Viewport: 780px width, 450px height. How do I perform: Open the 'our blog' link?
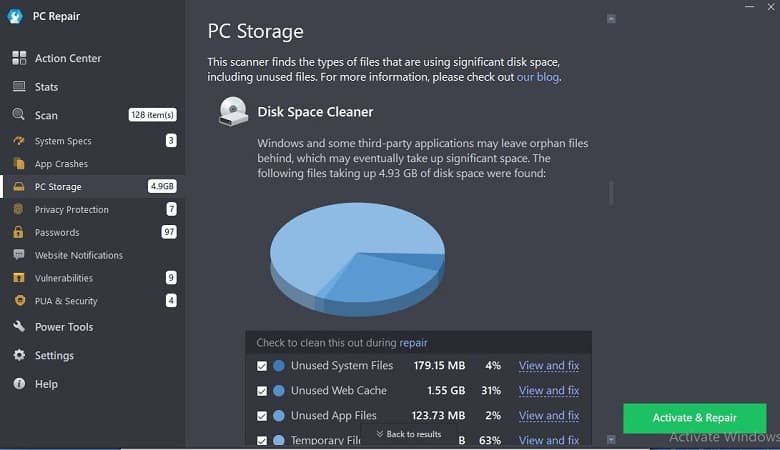click(538, 77)
